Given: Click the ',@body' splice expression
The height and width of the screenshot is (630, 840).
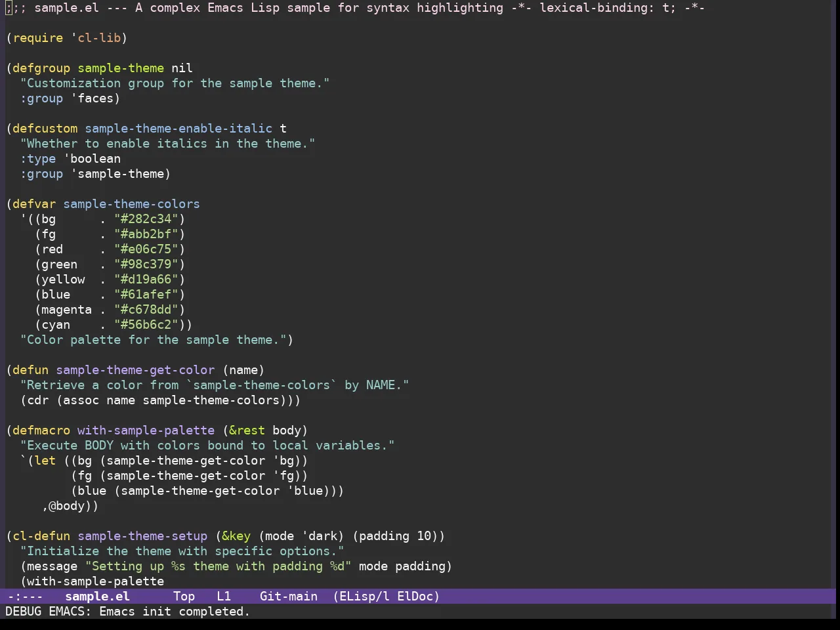Looking at the screenshot, I should [x=67, y=505].
